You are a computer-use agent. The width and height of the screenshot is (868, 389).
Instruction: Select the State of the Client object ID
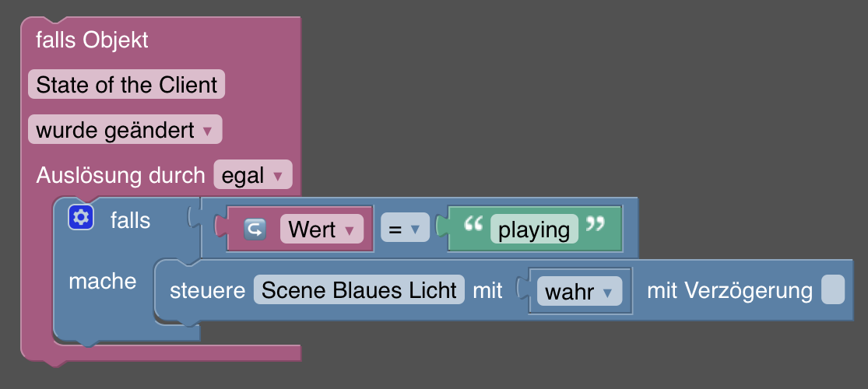tap(127, 84)
